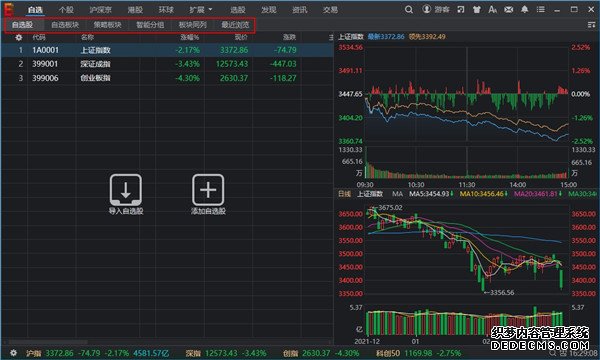Sort by the 涨跌 column header
The width and height of the screenshot is (600, 360).
click(290, 37)
